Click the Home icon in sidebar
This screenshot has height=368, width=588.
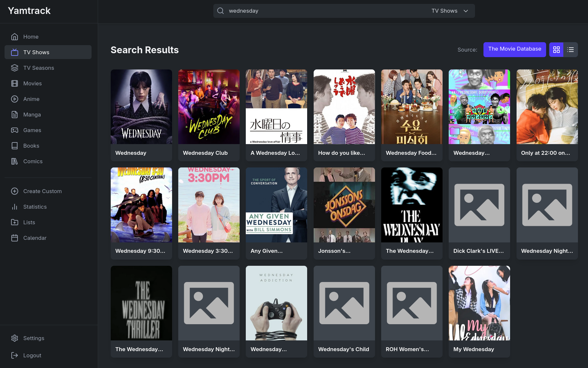tap(15, 37)
